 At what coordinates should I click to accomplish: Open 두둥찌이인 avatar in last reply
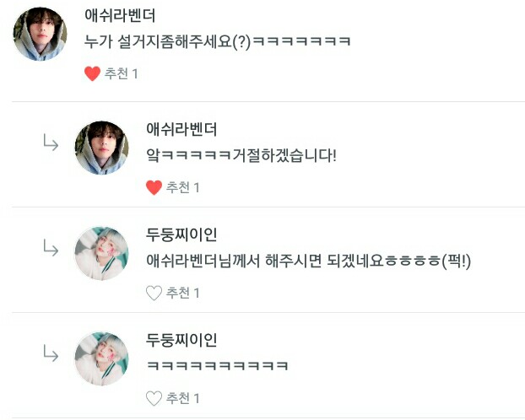(102, 358)
